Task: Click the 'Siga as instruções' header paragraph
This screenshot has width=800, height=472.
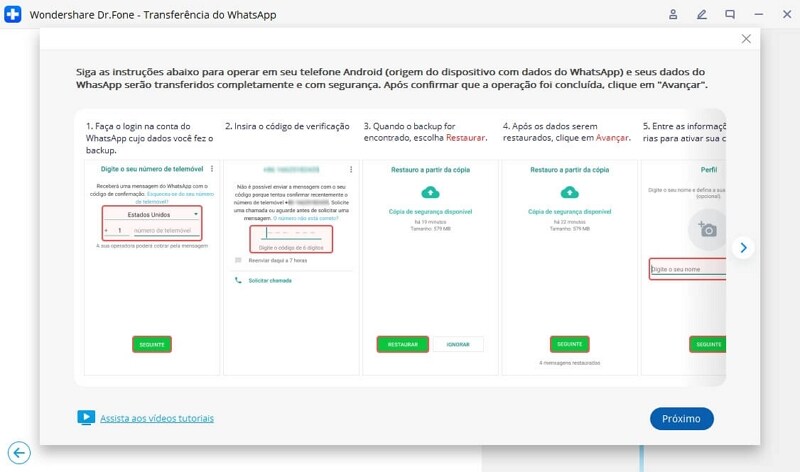Action: click(392, 78)
